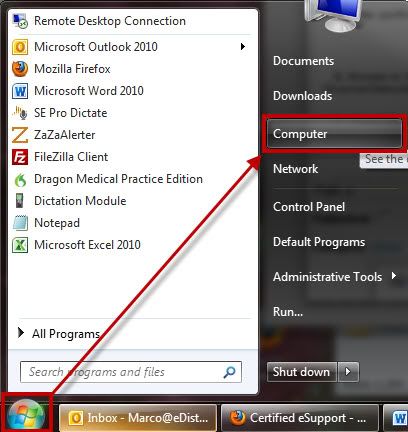Screen dimensions: 408x432
Task: Open Shut down options arrow
Action: pos(348,372)
